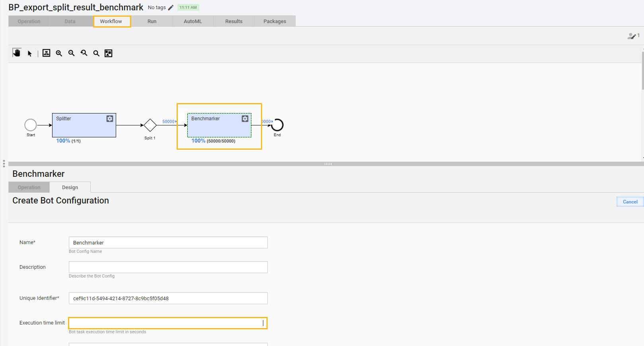Image resolution: width=644 pixels, height=346 pixels.
Task: Click the Create Bot Configuration heading
Action: [x=60, y=201]
